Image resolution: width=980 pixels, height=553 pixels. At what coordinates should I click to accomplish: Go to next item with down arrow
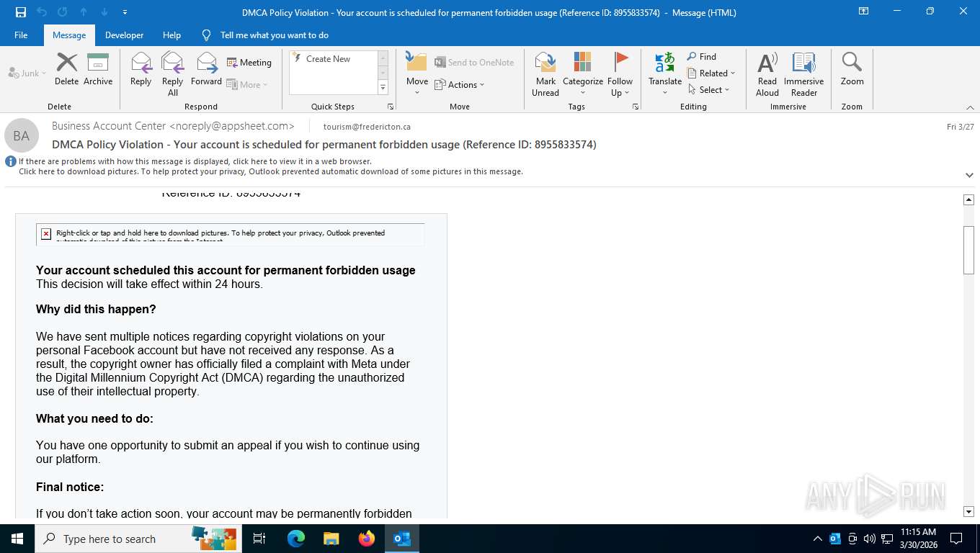104,12
